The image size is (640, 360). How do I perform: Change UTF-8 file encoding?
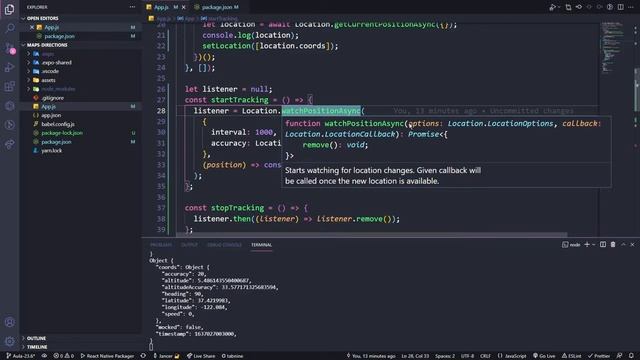click(467, 356)
